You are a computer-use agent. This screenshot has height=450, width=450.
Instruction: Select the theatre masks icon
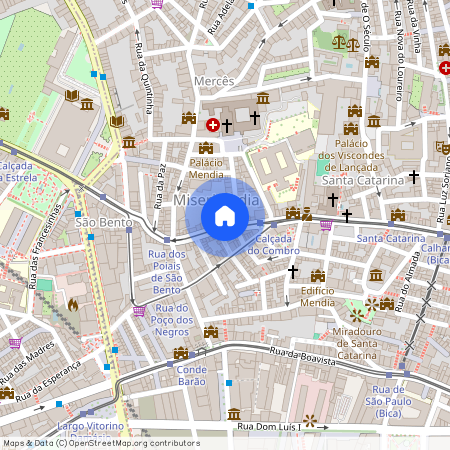(443, 148)
